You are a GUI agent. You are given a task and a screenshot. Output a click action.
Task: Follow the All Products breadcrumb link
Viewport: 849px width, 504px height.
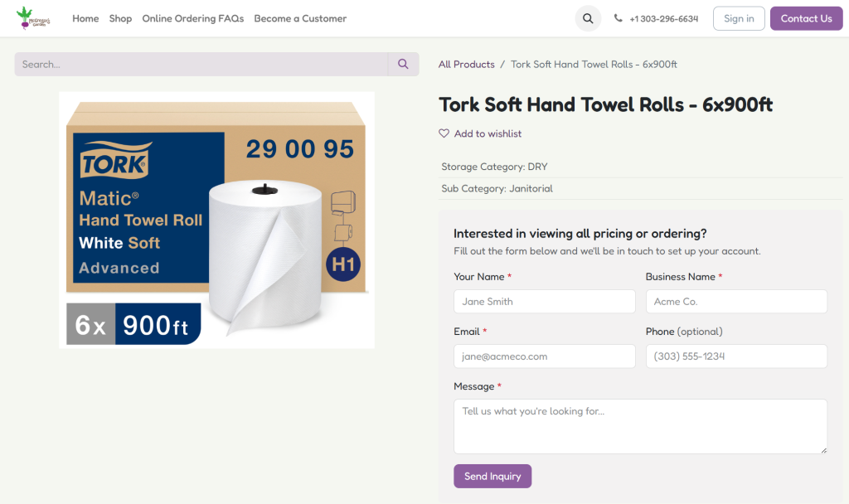466,65
